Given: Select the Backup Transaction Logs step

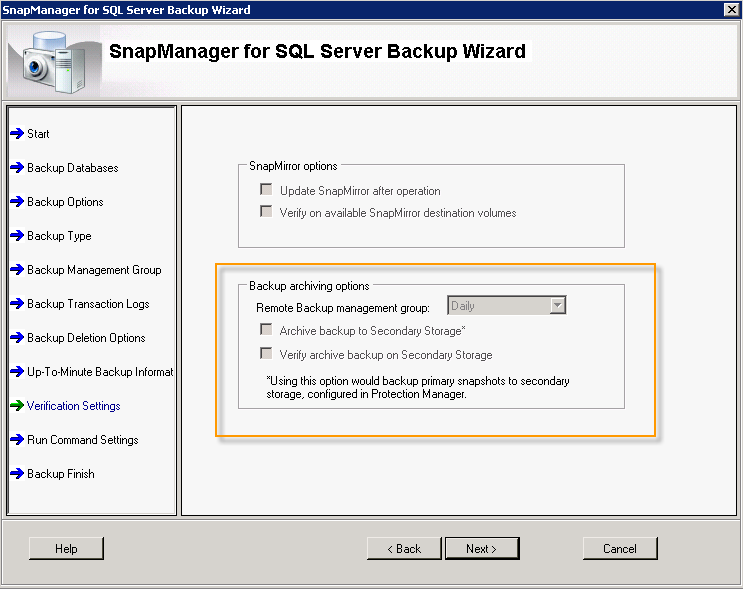Looking at the screenshot, I should (88, 304).
